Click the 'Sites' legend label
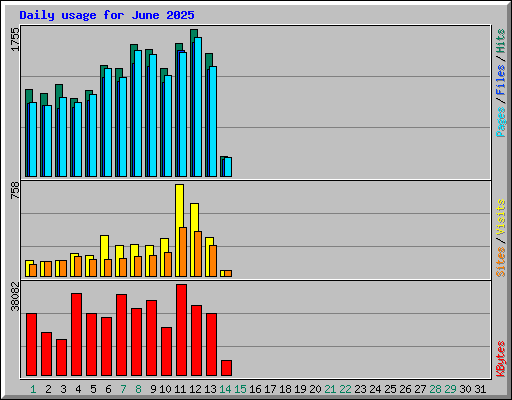This screenshot has width=512, height=400. click(501, 262)
